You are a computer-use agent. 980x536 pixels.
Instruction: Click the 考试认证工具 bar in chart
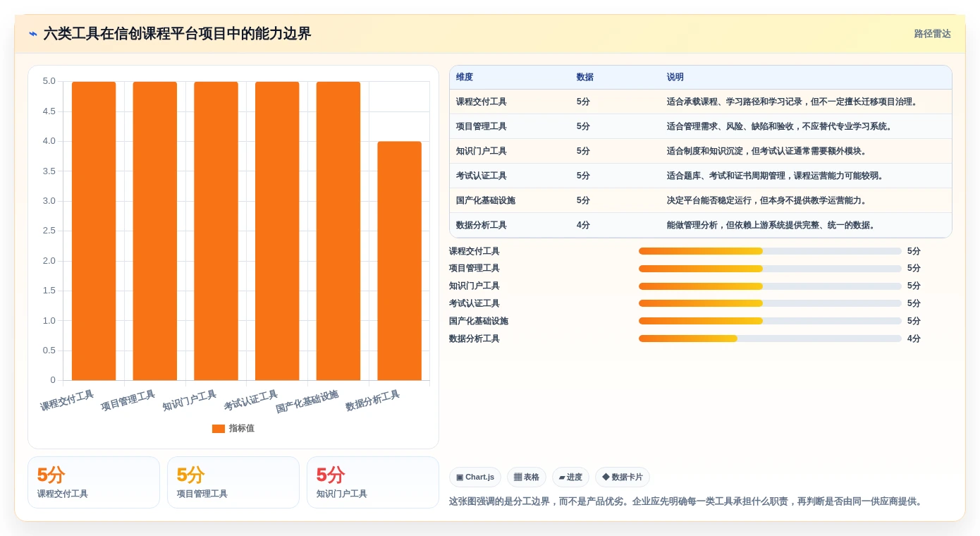(277, 231)
